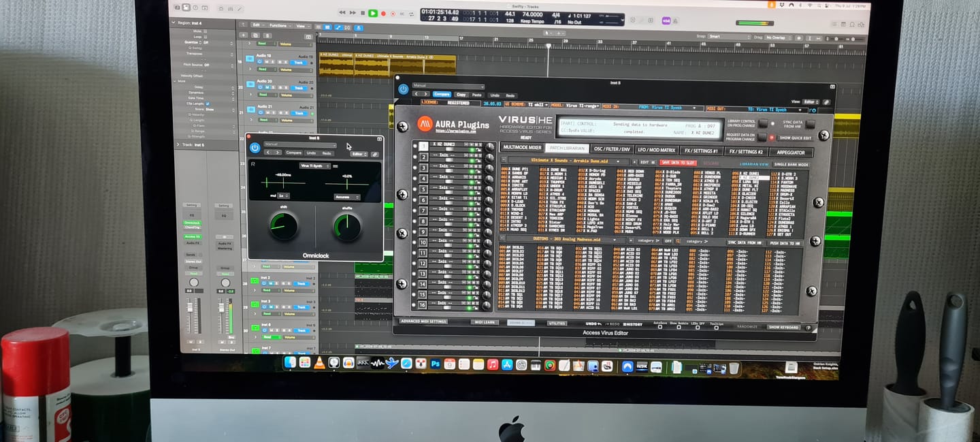Click the question mark help icon in Virus Editor
Image resolution: width=980 pixels, height=442 pixels.
(x=808, y=328)
